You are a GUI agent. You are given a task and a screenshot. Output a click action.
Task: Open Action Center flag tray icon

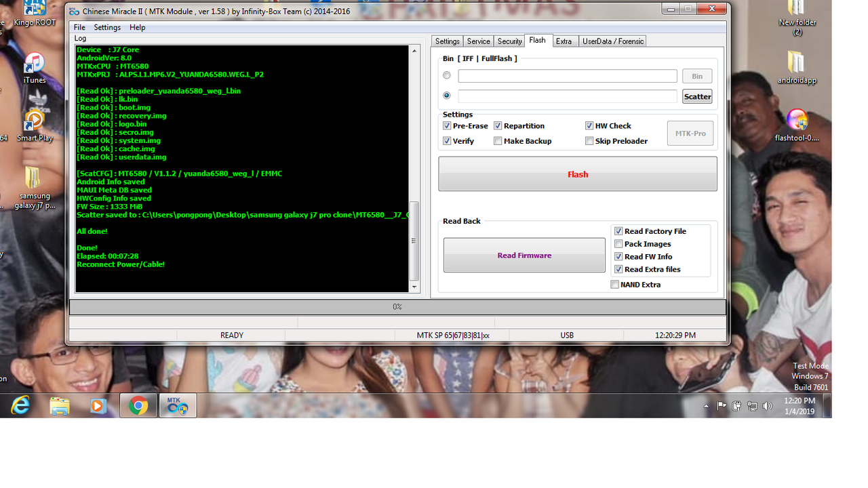(x=722, y=406)
